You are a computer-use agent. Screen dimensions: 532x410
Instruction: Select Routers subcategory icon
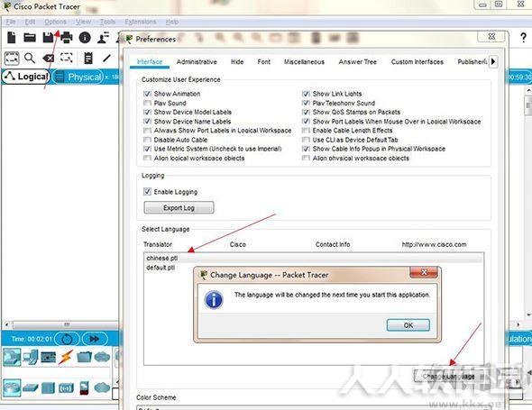point(12,387)
